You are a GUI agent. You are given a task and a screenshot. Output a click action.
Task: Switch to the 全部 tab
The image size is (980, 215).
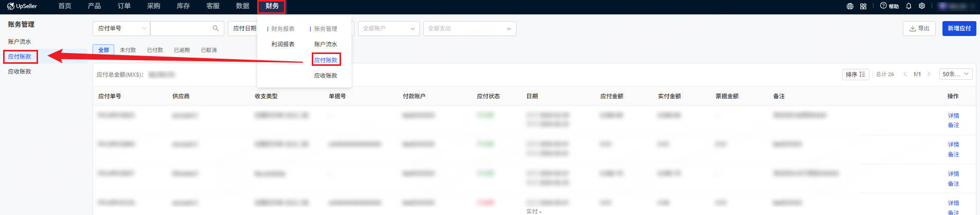103,50
